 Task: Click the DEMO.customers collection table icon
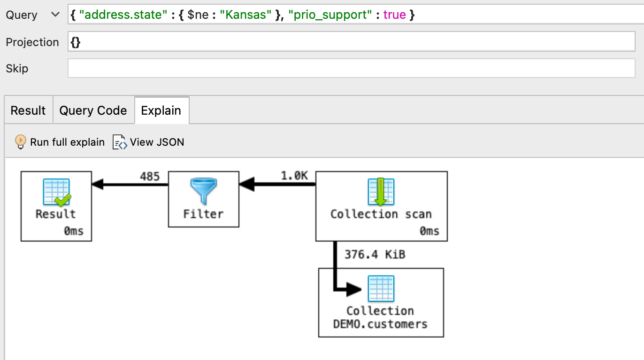pyautogui.click(x=381, y=289)
